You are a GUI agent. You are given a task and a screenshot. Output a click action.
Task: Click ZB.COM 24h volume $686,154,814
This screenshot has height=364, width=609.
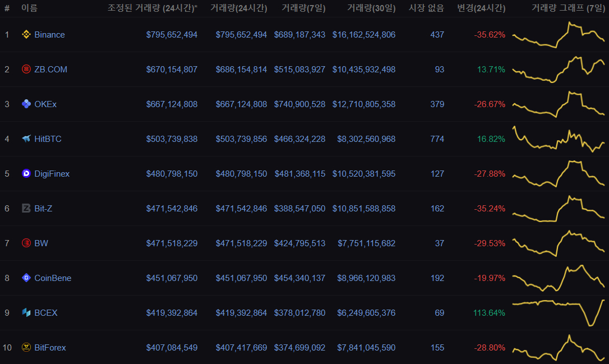(x=241, y=69)
